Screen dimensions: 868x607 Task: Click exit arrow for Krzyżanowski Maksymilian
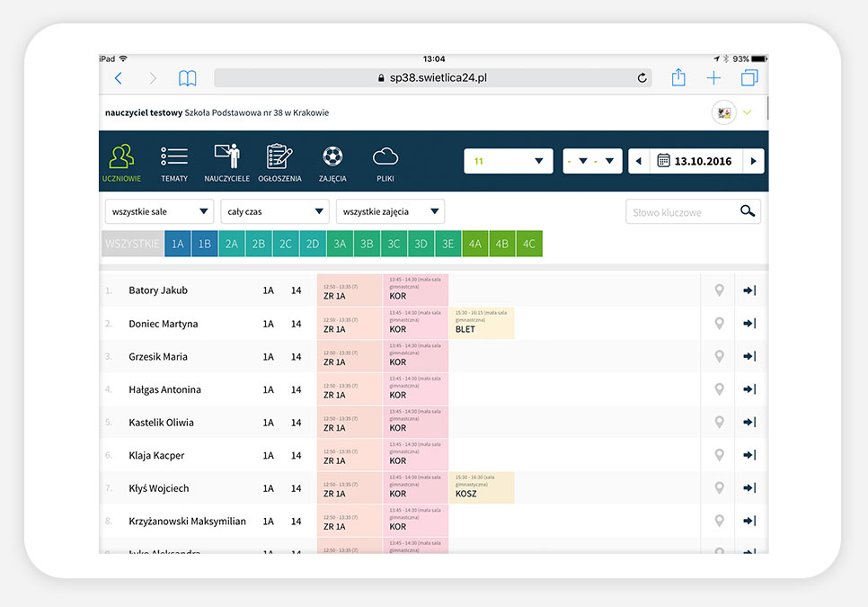click(749, 521)
